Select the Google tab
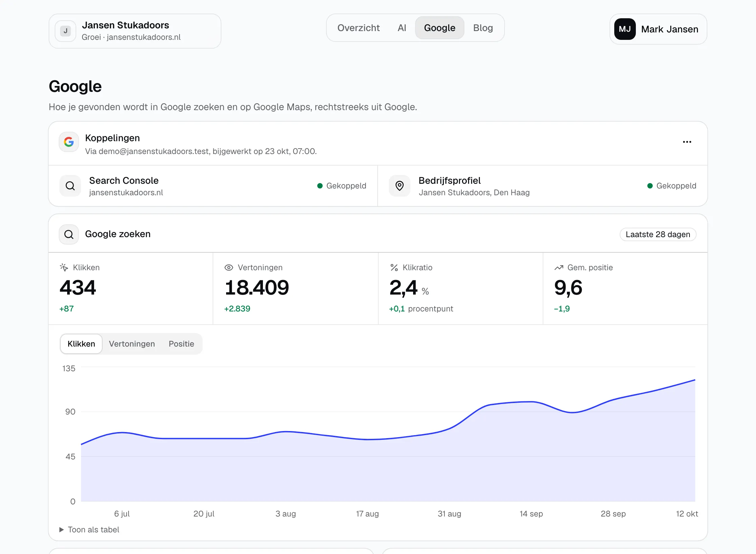Viewport: 756px width, 554px height. tap(439, 28)
